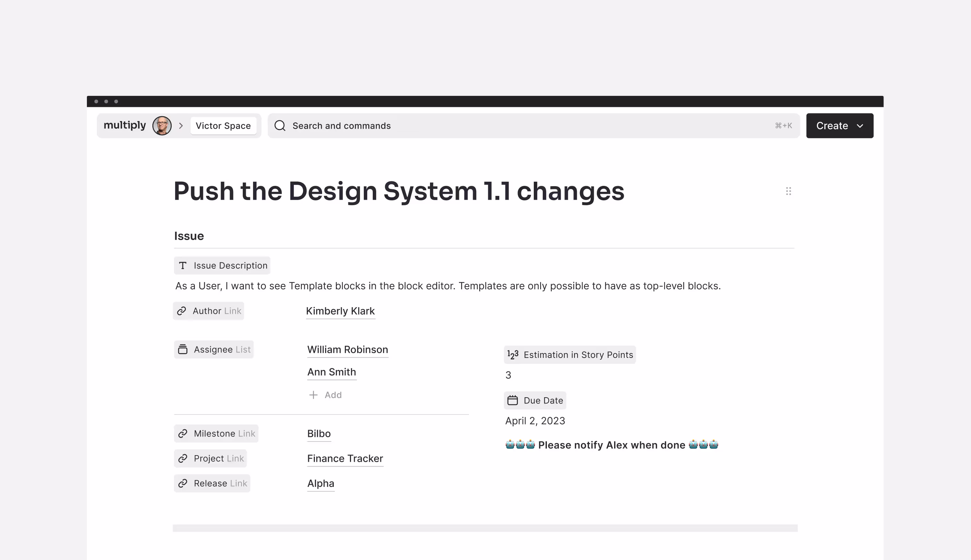971x560 pixels.
Task: Open the Finance Tracker project link
Action: [345, 459]
